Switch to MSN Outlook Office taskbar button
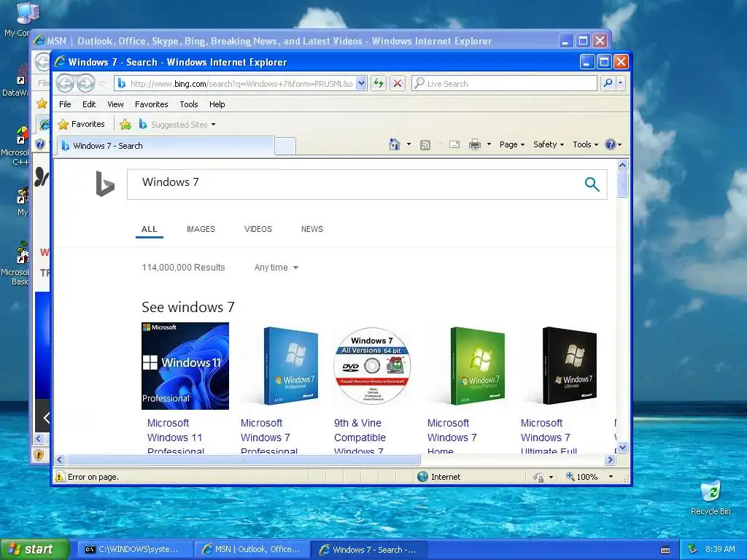Screen dimensions: 747x560 (x=252, y=550)
